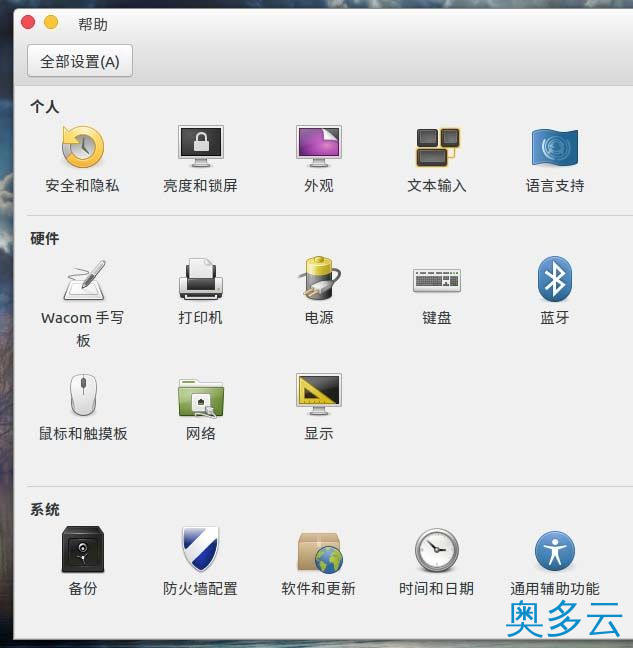Open the Appearance (外观) icon

click(319, 146)
